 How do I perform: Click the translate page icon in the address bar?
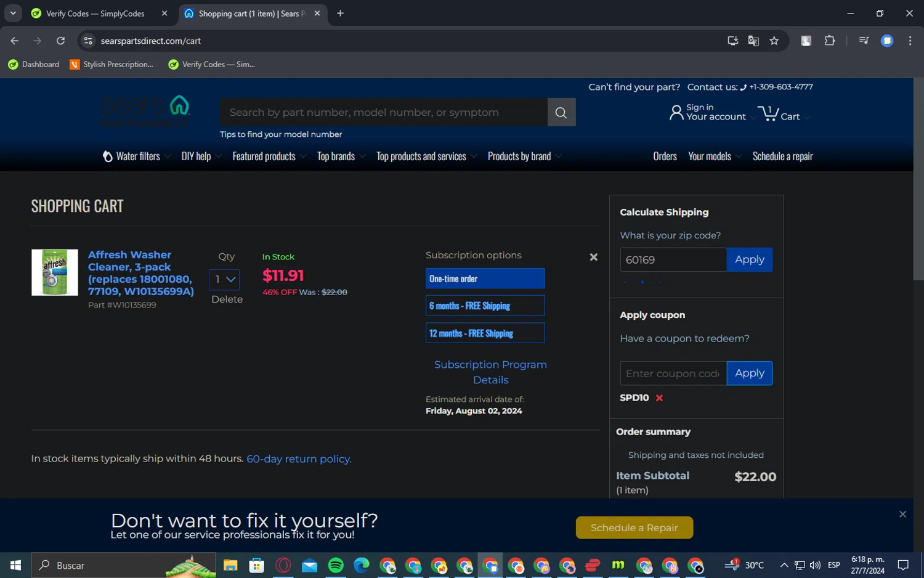point(753,41)
